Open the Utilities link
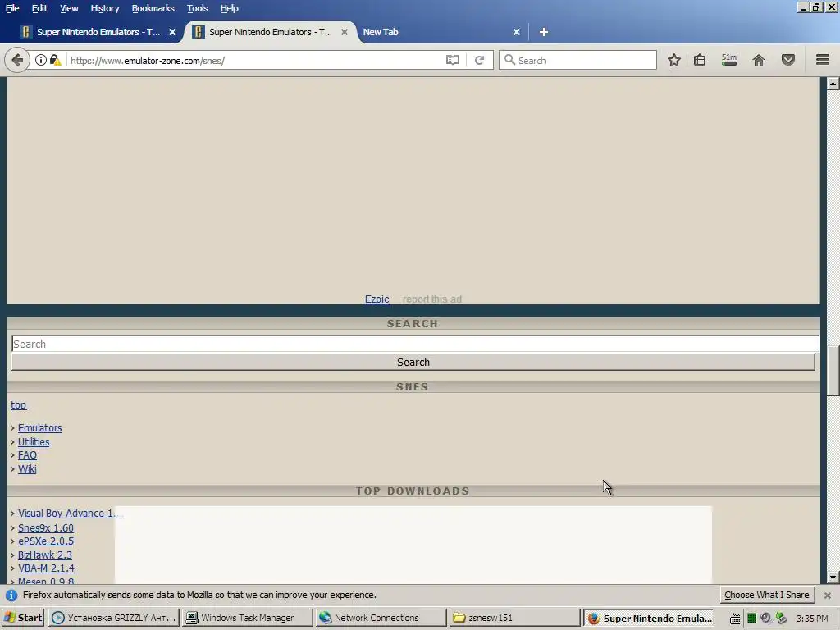 [x=34, y=442]
